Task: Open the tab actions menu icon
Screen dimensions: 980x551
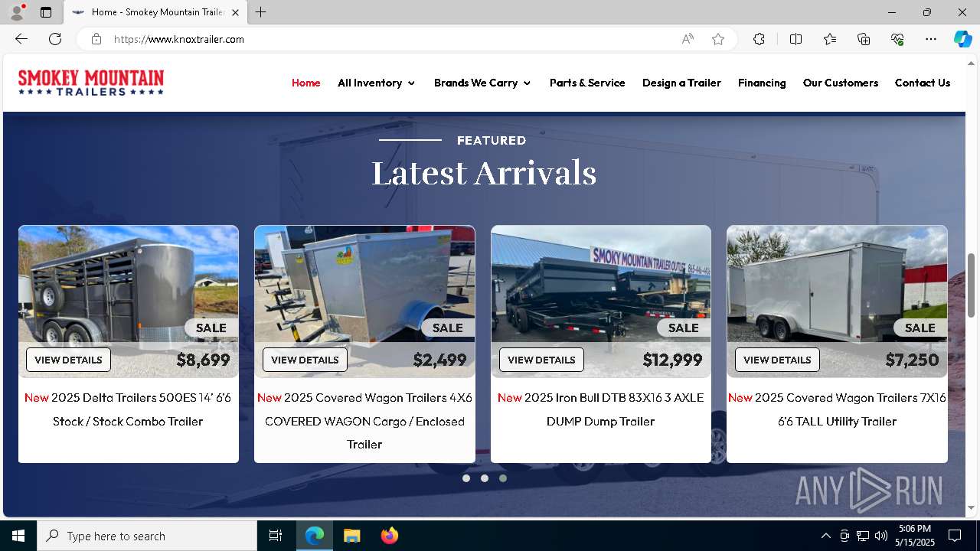Action: (46, 12)
